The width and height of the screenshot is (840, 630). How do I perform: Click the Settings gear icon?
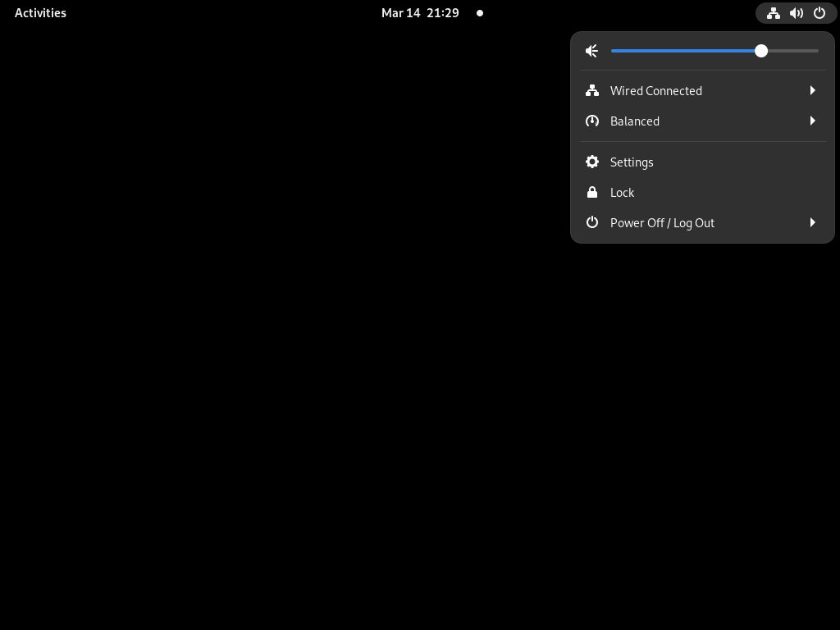tap(592, 162)
